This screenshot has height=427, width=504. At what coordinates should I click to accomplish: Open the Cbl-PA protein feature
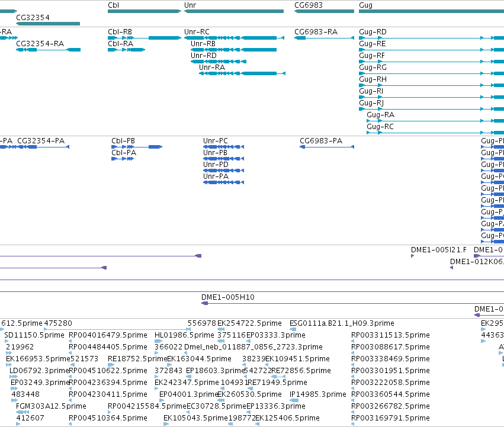click(x=123, y=159)
